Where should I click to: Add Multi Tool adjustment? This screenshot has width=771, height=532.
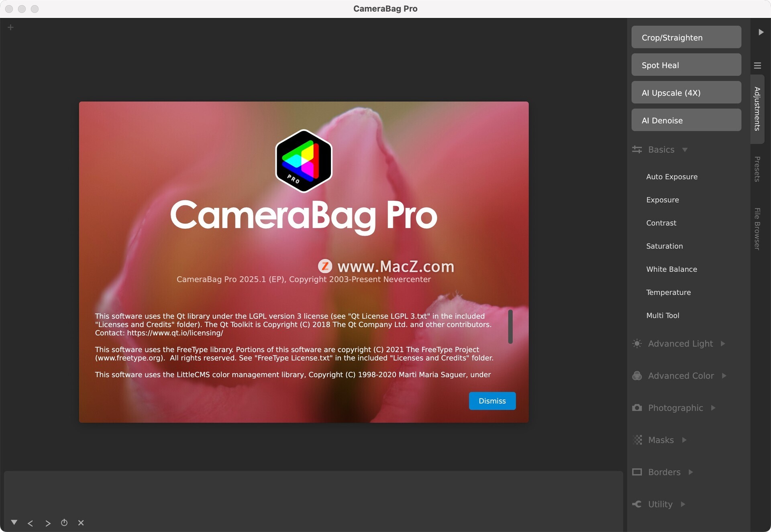(663, 316)
